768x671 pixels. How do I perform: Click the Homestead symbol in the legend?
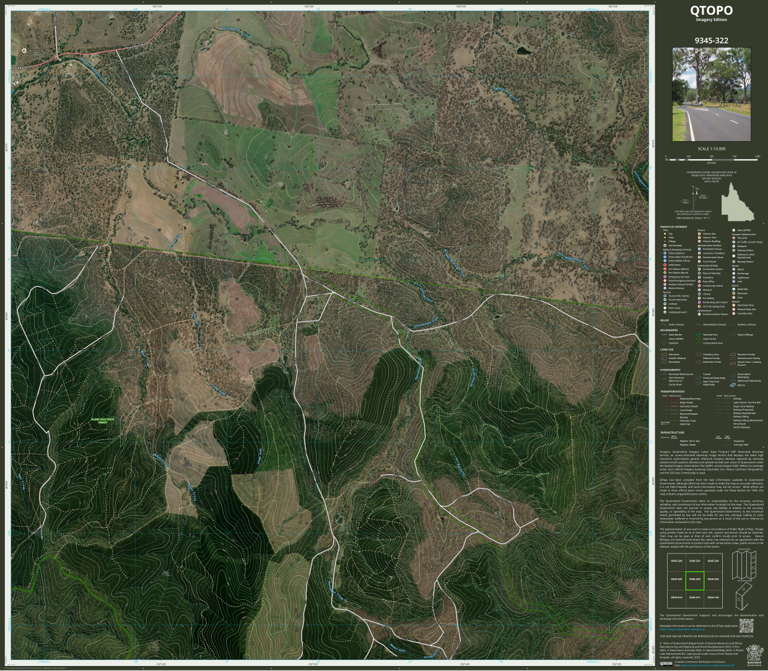[665, 245]
